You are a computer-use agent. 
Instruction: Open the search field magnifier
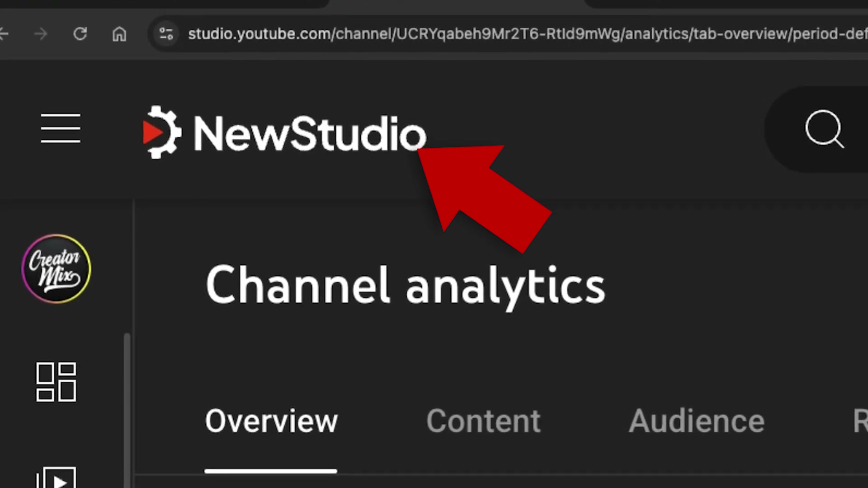(x=825, y=129)
